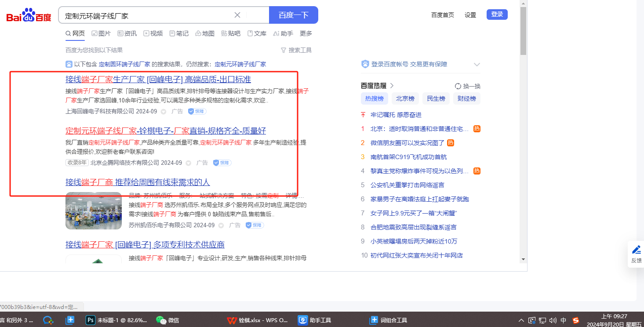Screen dimensions: 644x327
Task: Open result 接线端子厂家生产厂家 [回峰电子] 高端品质
Action: [158, 80]
